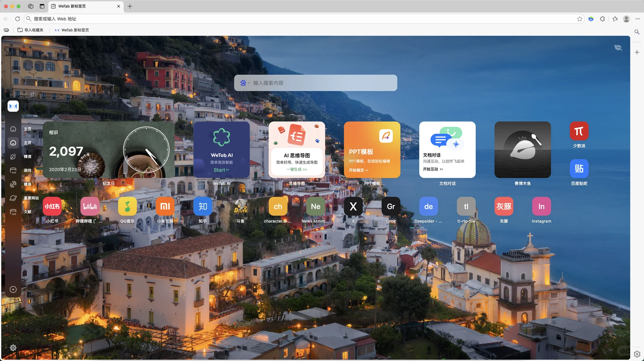The image size is (644, 361).
Task: Open the 少数派 icon
Action: pyautogui.click(x=579, y=131)
